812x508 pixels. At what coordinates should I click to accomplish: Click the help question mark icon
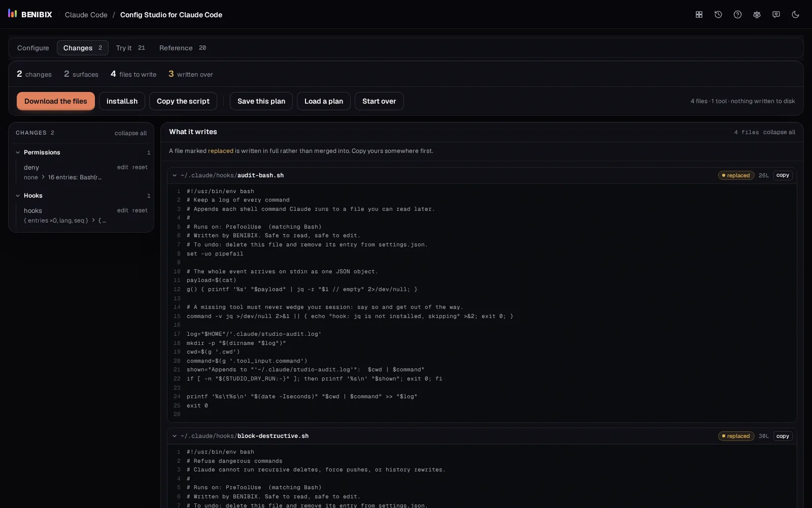(x=737, y=15)
